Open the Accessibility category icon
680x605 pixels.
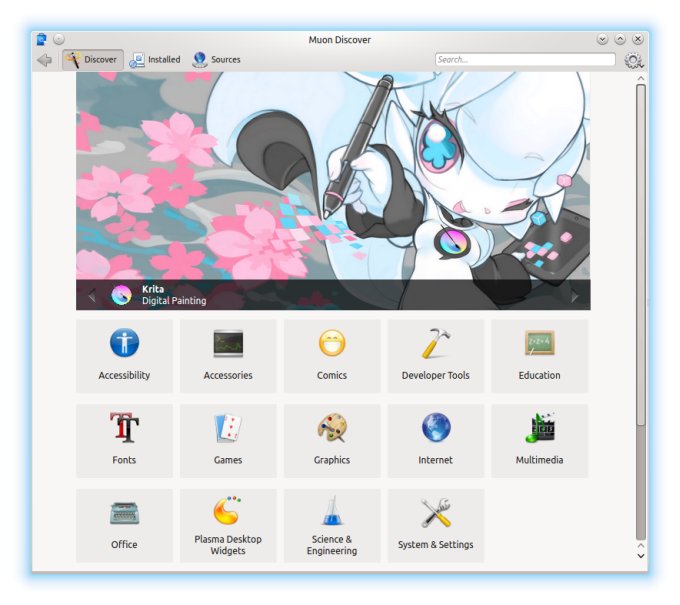(124, 344)
